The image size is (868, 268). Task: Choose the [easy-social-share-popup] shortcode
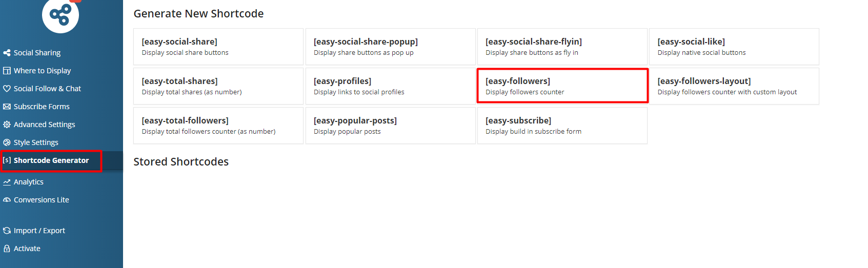(391, 47)
